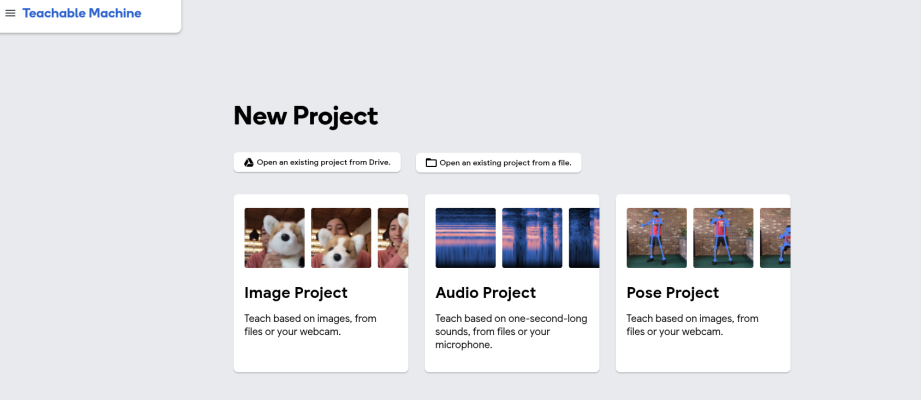Select the Pose Project title
The width and height of the screenshot is (921, 400).
coord(673,293)
